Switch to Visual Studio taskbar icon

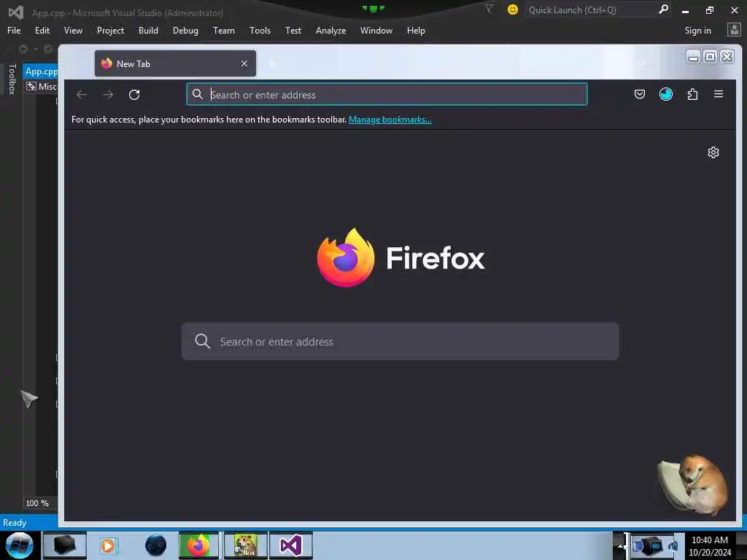pos(290,545)
